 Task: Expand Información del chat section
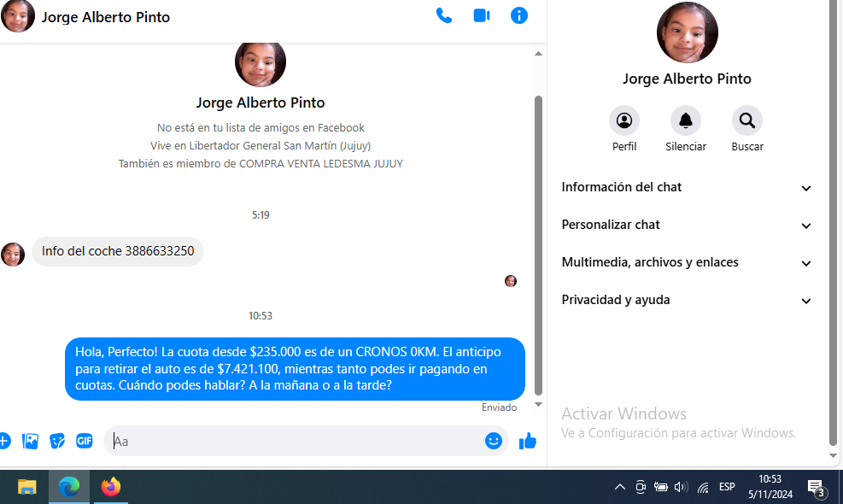point(687,187)
